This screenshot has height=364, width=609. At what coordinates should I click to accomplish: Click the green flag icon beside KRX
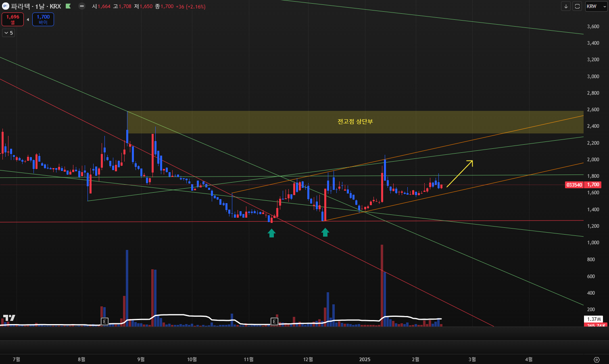(68, 6)
